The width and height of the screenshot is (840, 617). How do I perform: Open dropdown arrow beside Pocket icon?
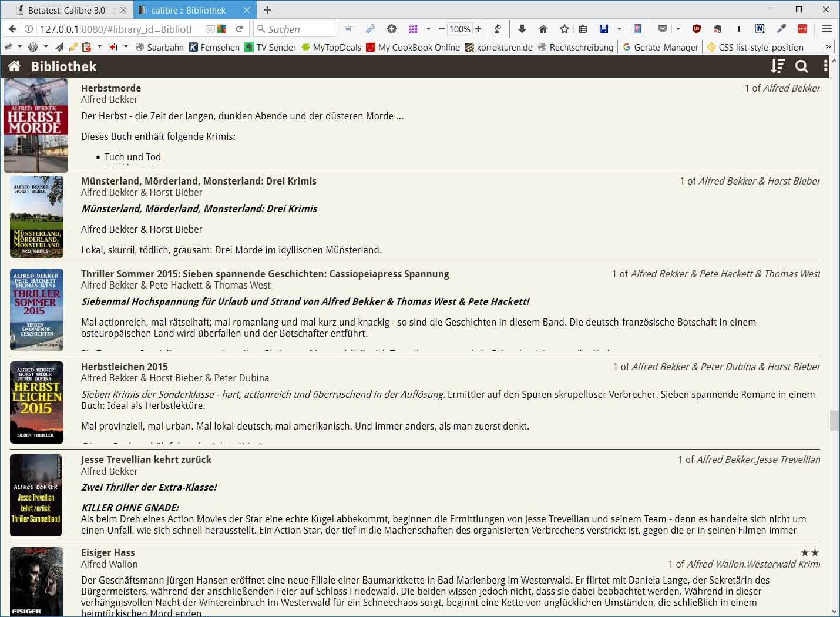click(678, 29)
